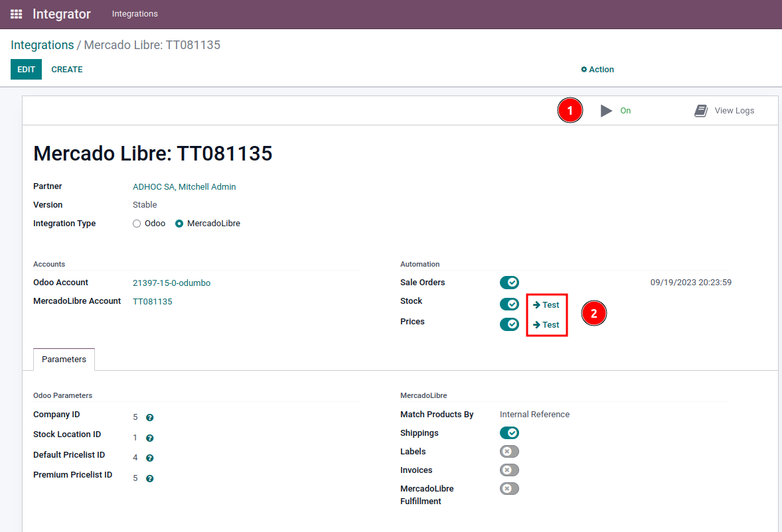Image resolution: width=782 pixels, height=532 pixels.
Task: Switch to the Parameters tab
Action: (x=64, y=359)
